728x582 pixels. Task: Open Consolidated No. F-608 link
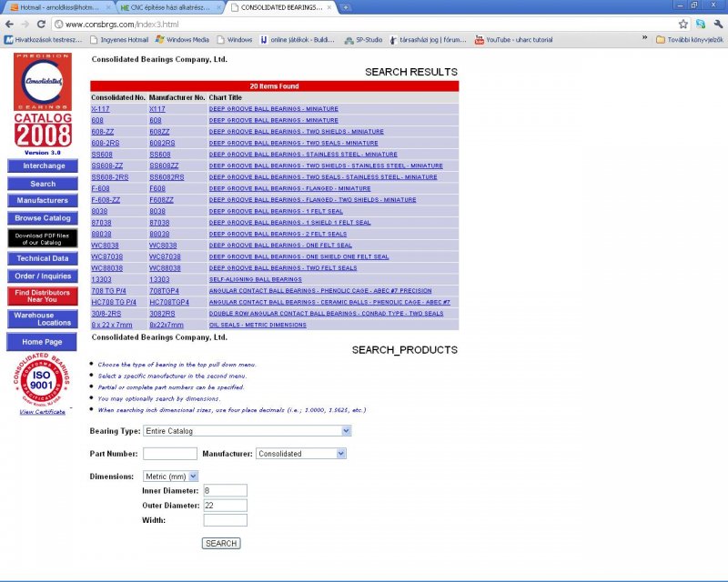[100, 188]
